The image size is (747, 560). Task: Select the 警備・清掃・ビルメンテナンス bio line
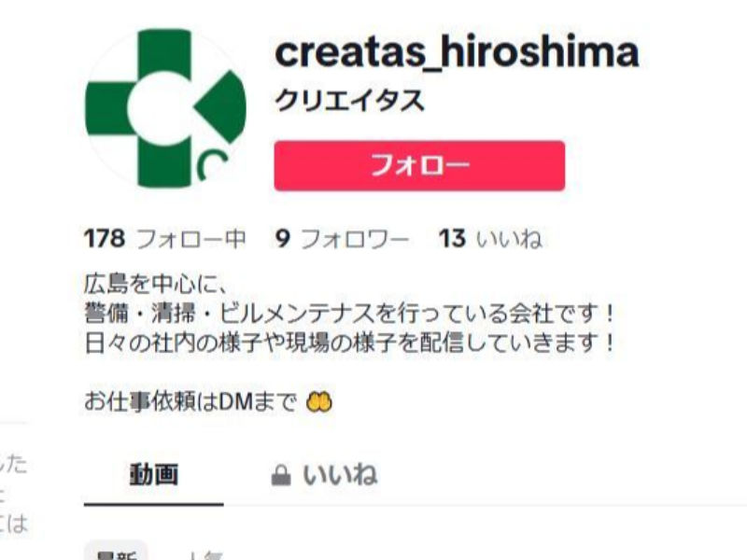tap(350, 314)
